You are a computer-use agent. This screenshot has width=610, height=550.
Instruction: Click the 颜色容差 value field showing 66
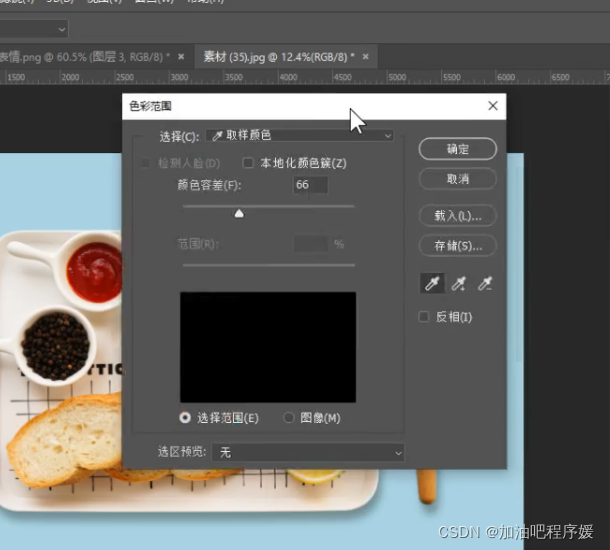[310, 185]
